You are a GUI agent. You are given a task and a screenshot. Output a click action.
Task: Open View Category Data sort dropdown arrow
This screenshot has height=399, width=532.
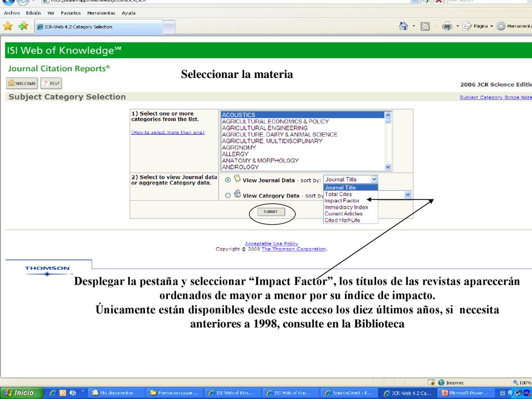click(x=408, y=195)
